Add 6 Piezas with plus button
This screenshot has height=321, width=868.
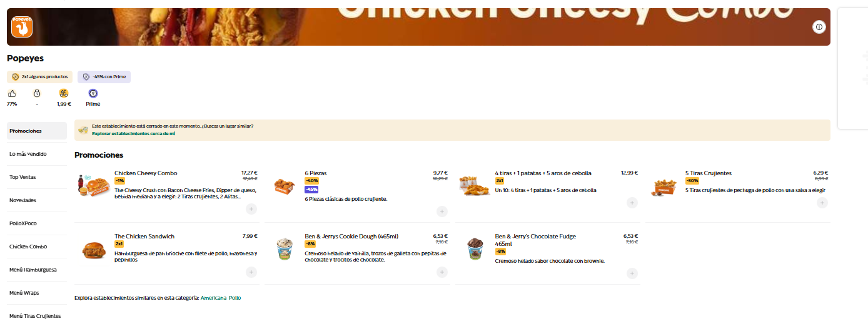coord(442,211)
